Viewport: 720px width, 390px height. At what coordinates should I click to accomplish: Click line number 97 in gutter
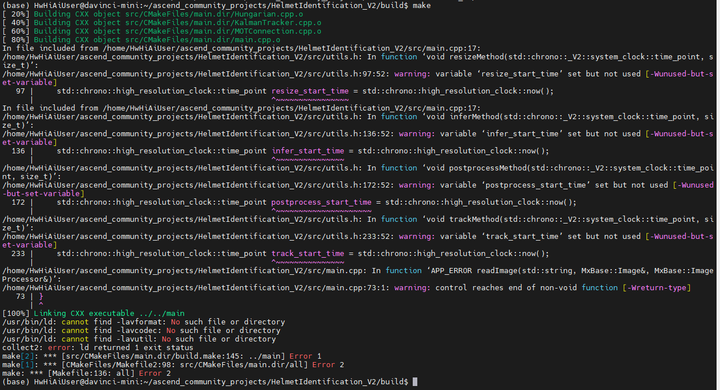click(20, 91)
